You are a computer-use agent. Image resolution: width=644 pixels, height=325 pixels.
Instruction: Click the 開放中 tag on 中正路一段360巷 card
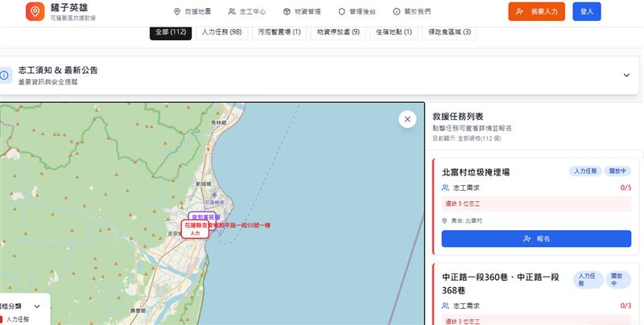(617, 279)
